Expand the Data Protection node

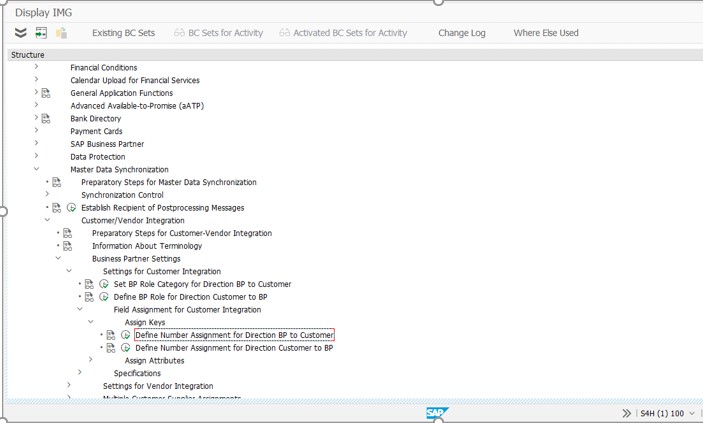pos(36,156)
